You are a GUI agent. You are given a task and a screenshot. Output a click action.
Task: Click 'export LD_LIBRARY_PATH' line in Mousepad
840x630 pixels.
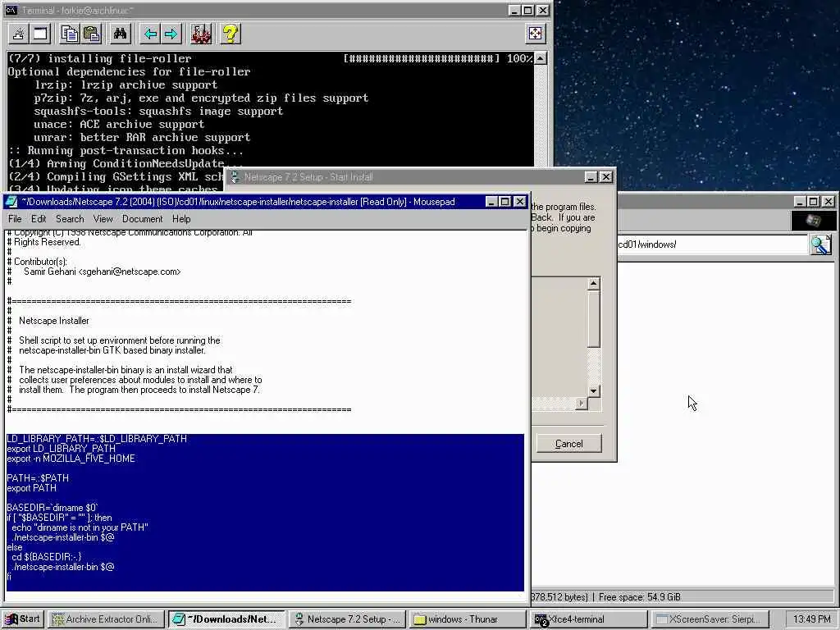pyautogui.click(x=61, y=449)
